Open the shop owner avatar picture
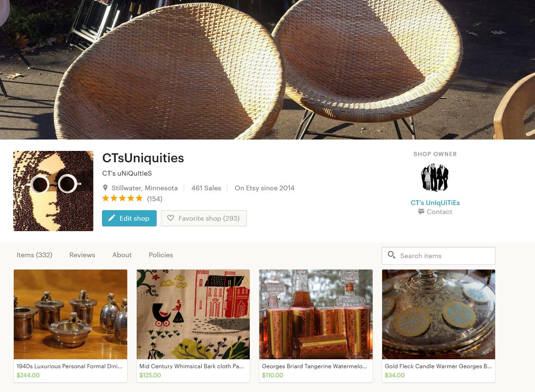 point(435,177)
